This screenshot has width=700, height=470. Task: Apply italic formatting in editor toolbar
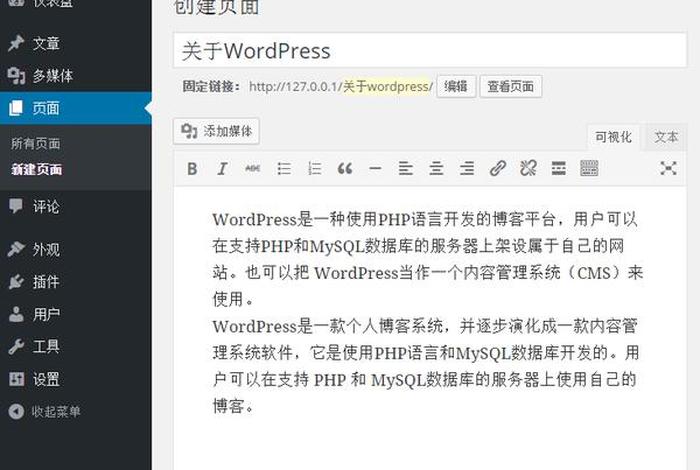pyautogui.click(x=222, y=169)
